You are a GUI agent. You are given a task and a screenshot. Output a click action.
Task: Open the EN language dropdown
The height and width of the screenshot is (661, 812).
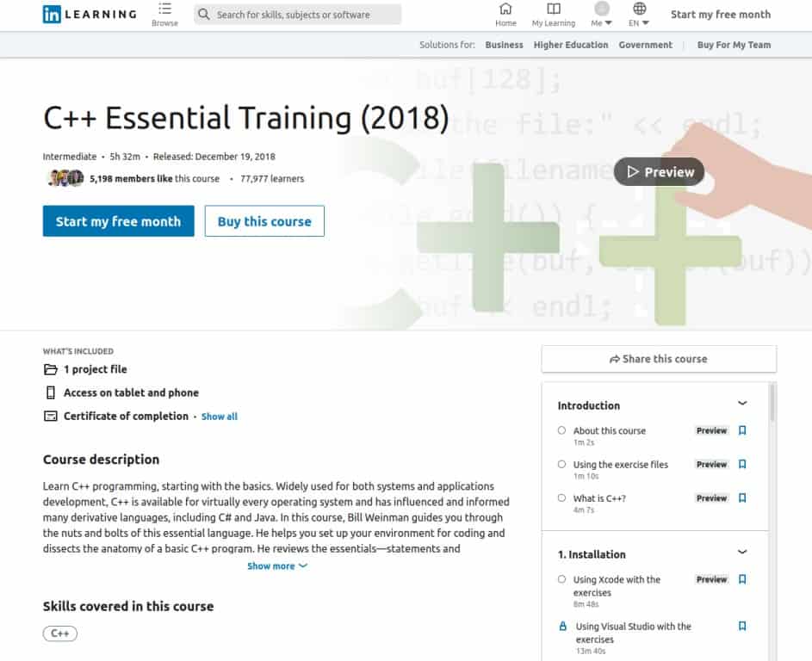click(x=645, y=23)
